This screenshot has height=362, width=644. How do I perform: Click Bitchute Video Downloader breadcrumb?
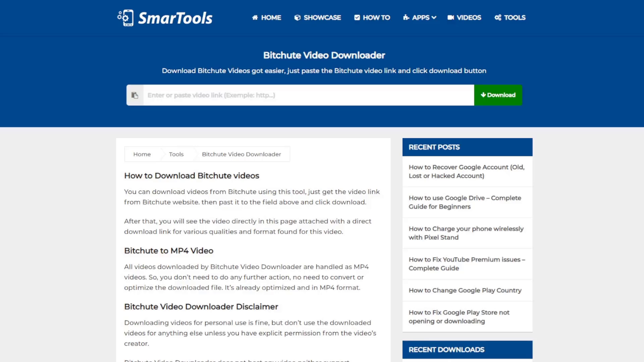[241, 154]
